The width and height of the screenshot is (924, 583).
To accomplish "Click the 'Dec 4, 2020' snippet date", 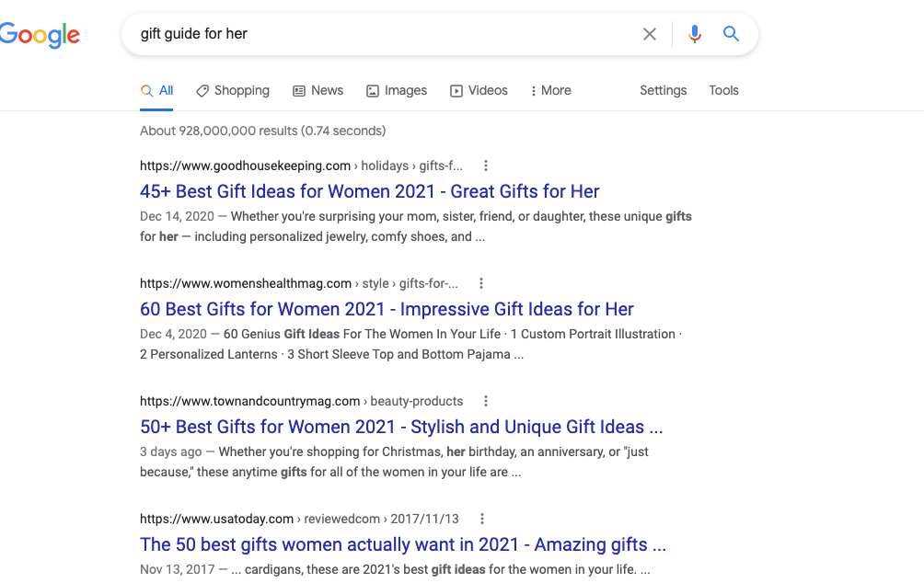I will [x=173, y=335].
